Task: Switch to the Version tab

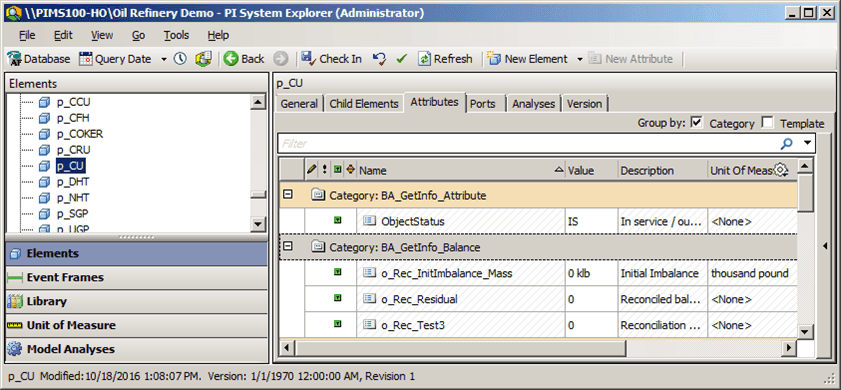Action: click(585, 104)
